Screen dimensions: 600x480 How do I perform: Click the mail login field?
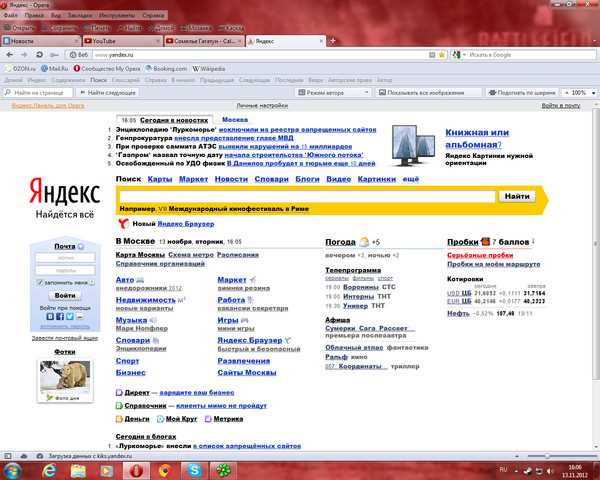65,258
